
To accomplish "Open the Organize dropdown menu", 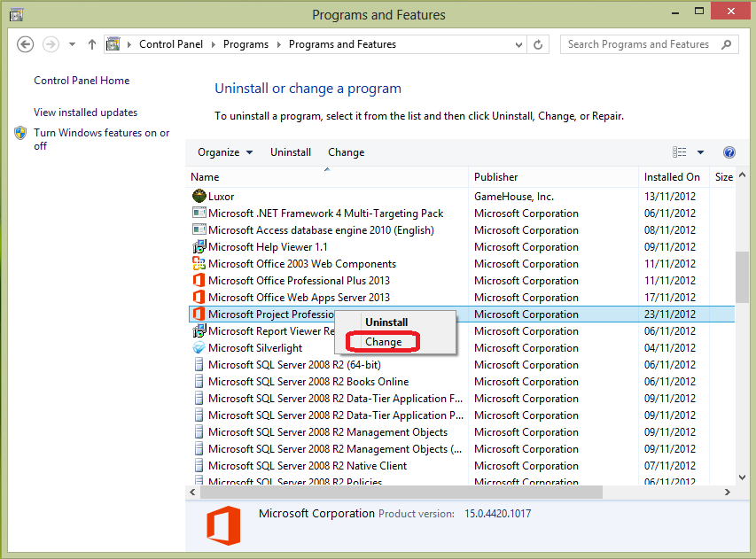I will coord(225,152).
